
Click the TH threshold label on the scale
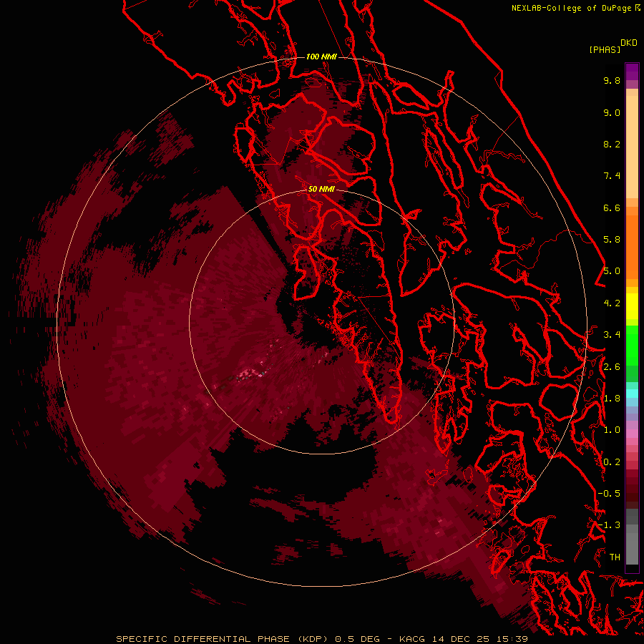[x=615, y=557]
